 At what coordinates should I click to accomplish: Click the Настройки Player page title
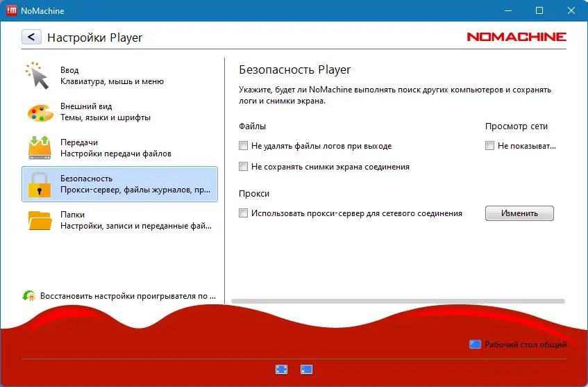[x=95, y=38]
